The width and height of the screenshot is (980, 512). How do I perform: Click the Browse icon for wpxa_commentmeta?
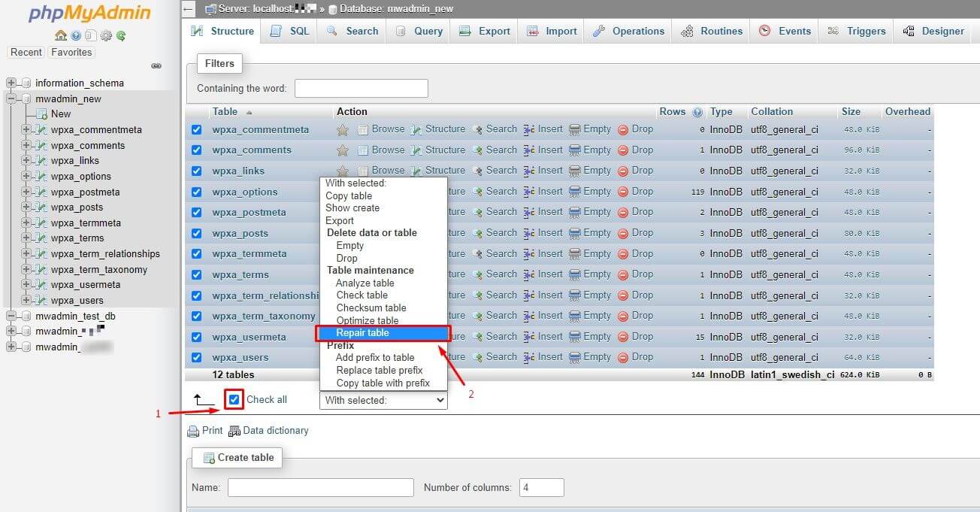click(363, 129)
